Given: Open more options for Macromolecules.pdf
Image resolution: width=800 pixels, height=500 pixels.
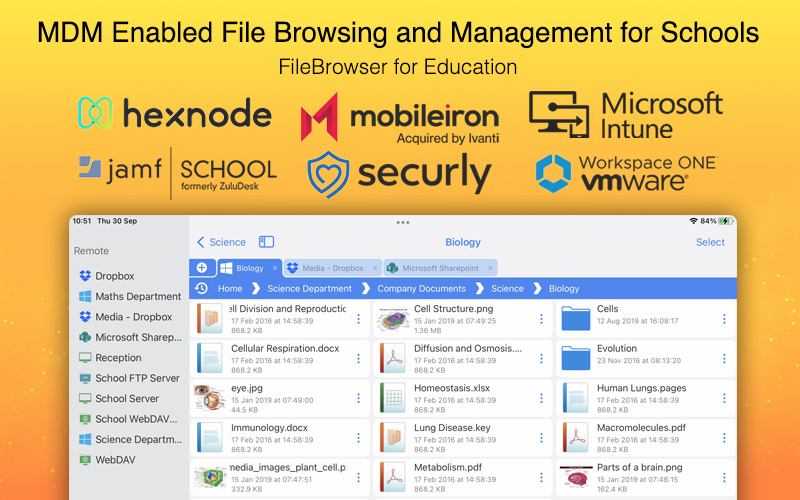Looking at the screenshot, I should coord(724,438).
